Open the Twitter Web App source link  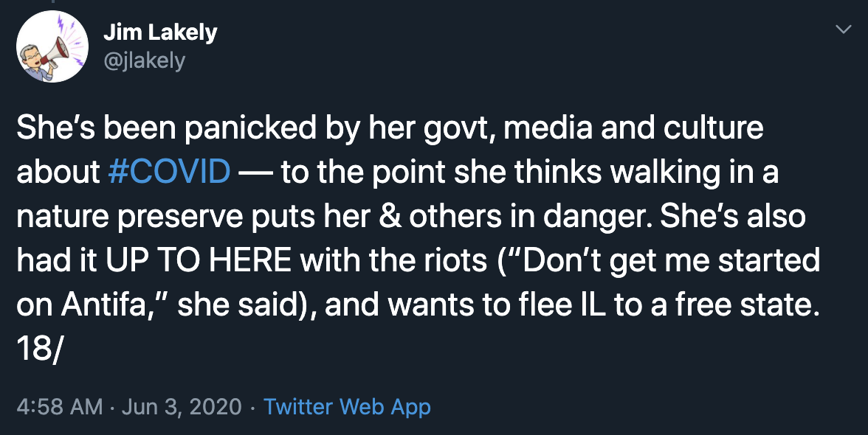(347, 407)
